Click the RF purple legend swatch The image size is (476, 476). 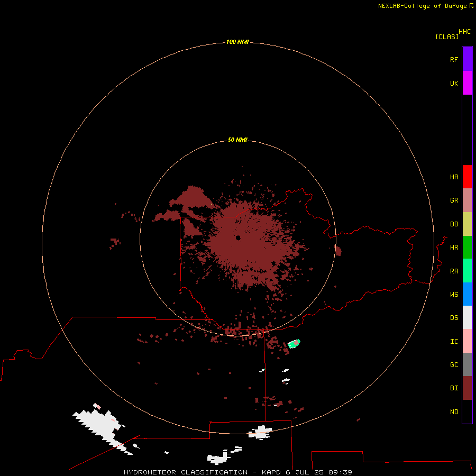[467, 59]
